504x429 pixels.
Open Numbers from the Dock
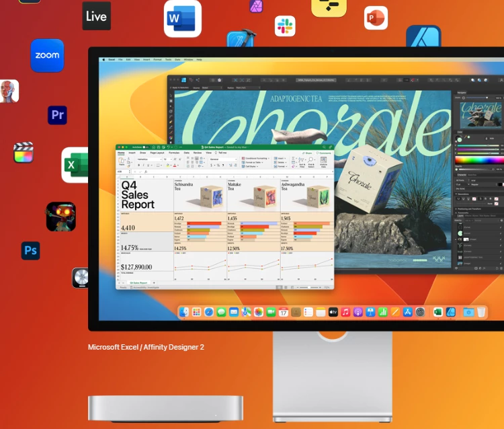click(383, 312)
